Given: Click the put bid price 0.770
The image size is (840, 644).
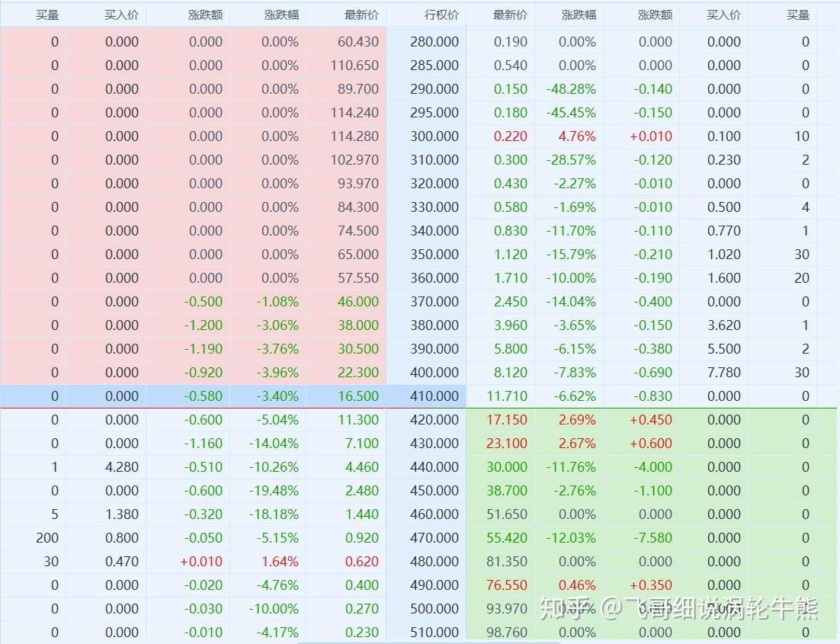Looking at the screenshot, I should click(723, 230).
